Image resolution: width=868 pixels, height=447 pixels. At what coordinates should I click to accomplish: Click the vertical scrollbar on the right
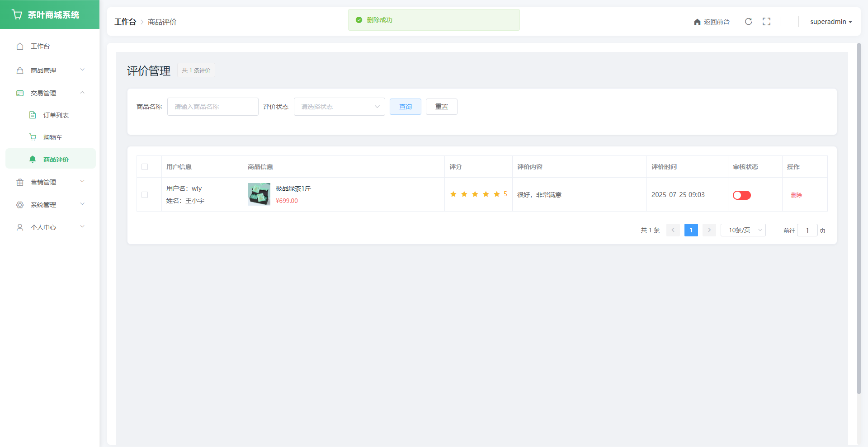[x=859, y=217]
